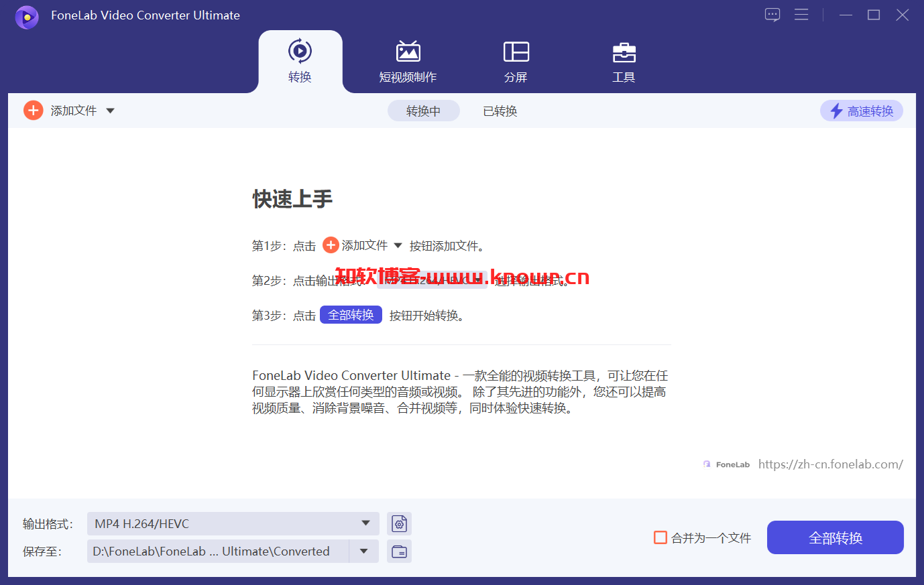Click the orange plus 添加文件 icon in toolbar
The image size is (924, 585).
point(34,111)
